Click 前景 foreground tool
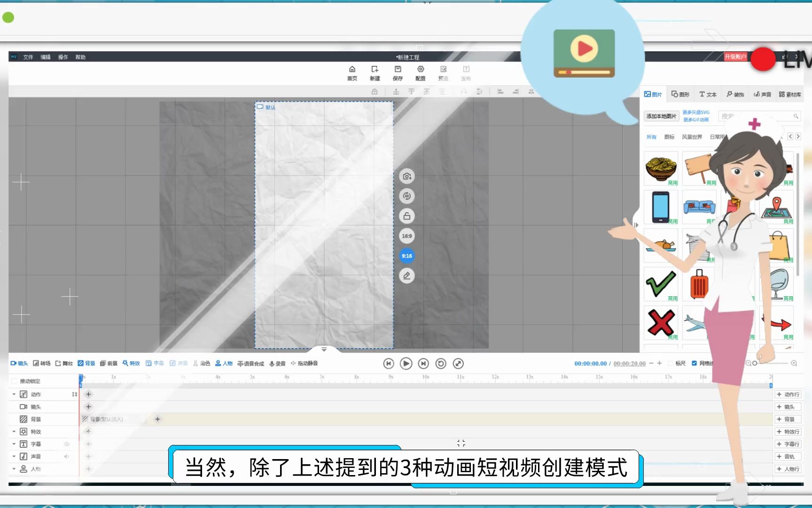 [x=109, y=363]
